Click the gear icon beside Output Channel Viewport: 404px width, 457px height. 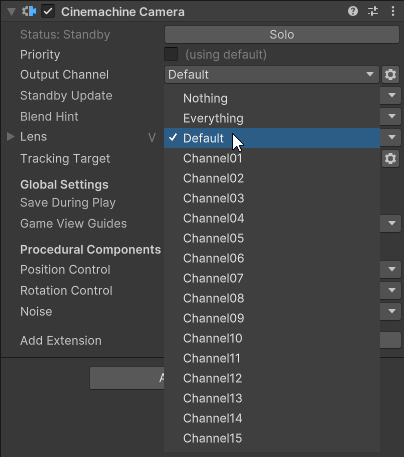pyautogui.click(x=390, y=74)
